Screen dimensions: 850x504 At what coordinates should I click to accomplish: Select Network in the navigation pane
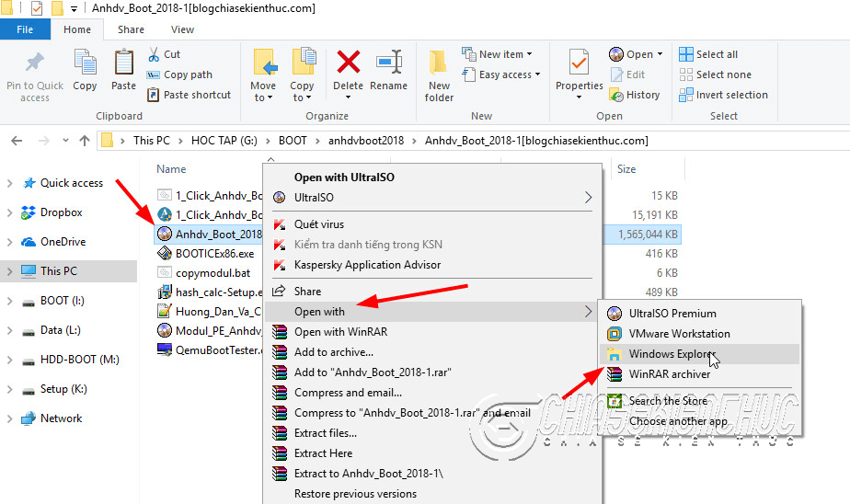pyautogui.click(x=62, y=418)
